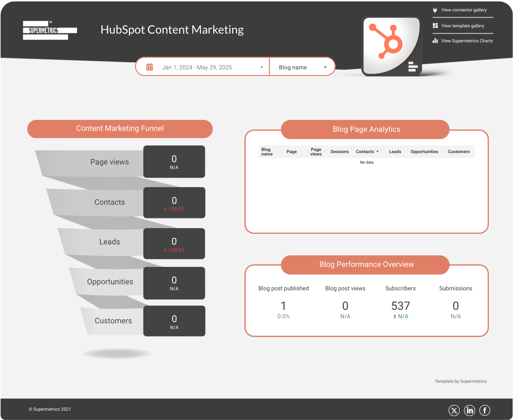
Task: Open the Facebook social icon
Action: pos(484,410)
